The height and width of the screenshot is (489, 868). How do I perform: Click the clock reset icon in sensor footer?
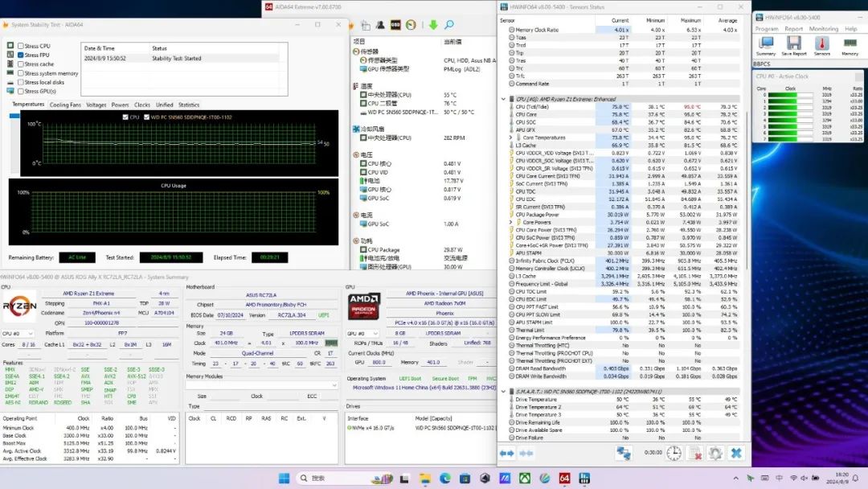coord(674,454)
